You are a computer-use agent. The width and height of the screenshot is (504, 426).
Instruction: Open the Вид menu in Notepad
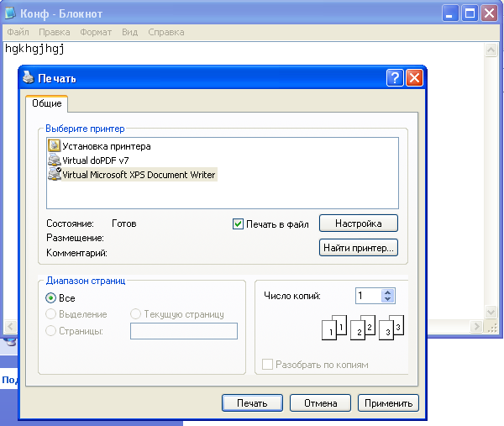pos(130,32)
